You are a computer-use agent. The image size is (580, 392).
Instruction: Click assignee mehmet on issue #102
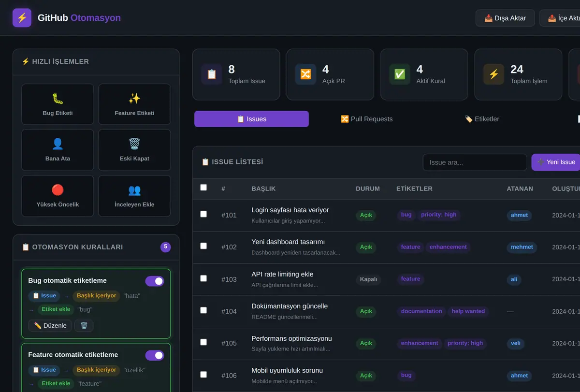pos(522,247)
